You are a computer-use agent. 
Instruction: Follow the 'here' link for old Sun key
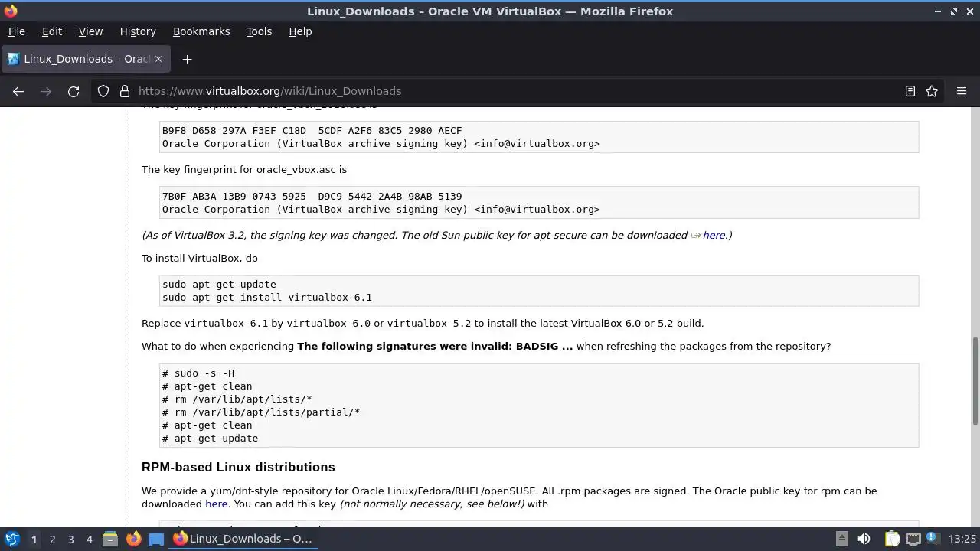point(714,235)
